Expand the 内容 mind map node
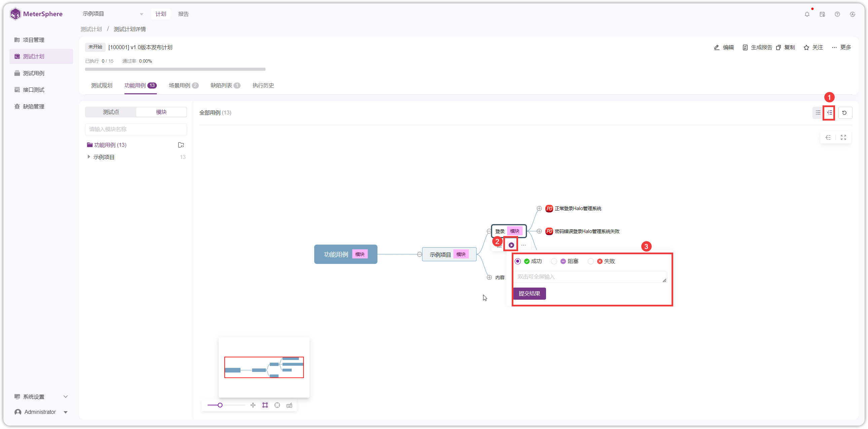Image resolution: width=868 pixels, height=429 pixels. (x=489, y=277)
